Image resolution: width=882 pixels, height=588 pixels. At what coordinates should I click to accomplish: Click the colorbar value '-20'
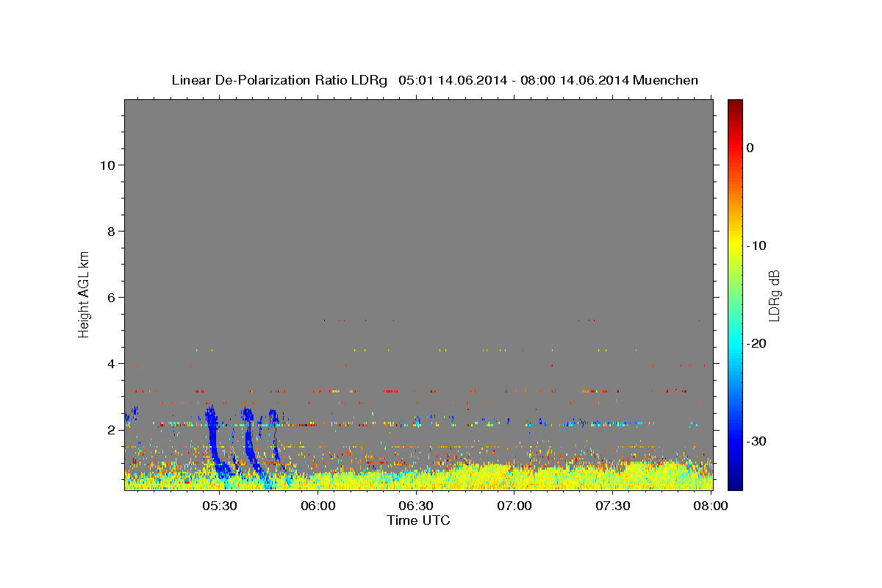[x=757, y=343]
